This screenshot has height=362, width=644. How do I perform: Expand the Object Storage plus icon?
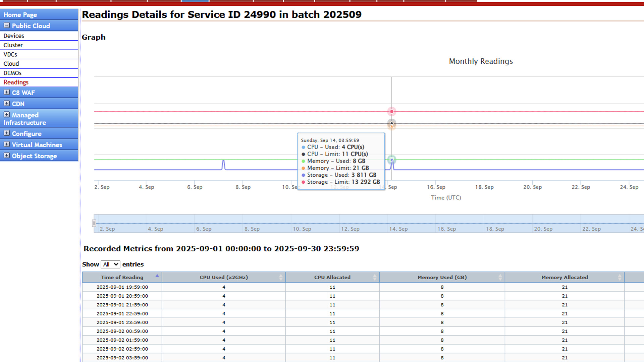click(6, 156)
